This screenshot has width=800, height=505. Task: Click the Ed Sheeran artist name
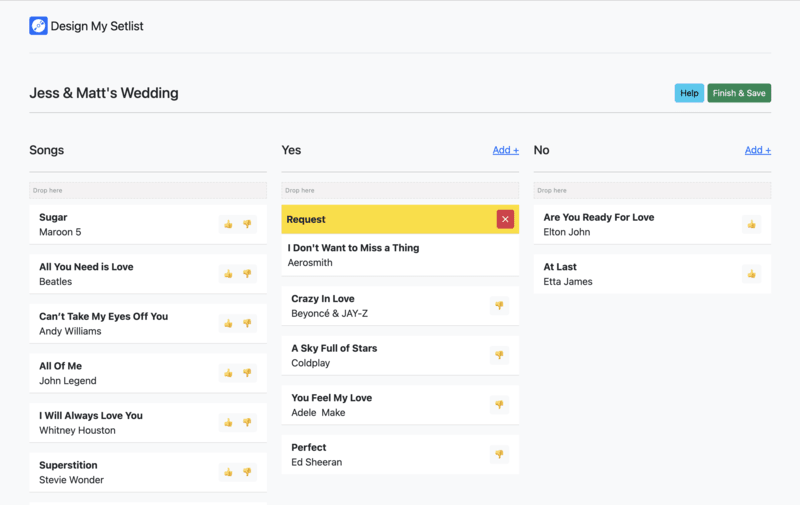click(x=317, y=462)
